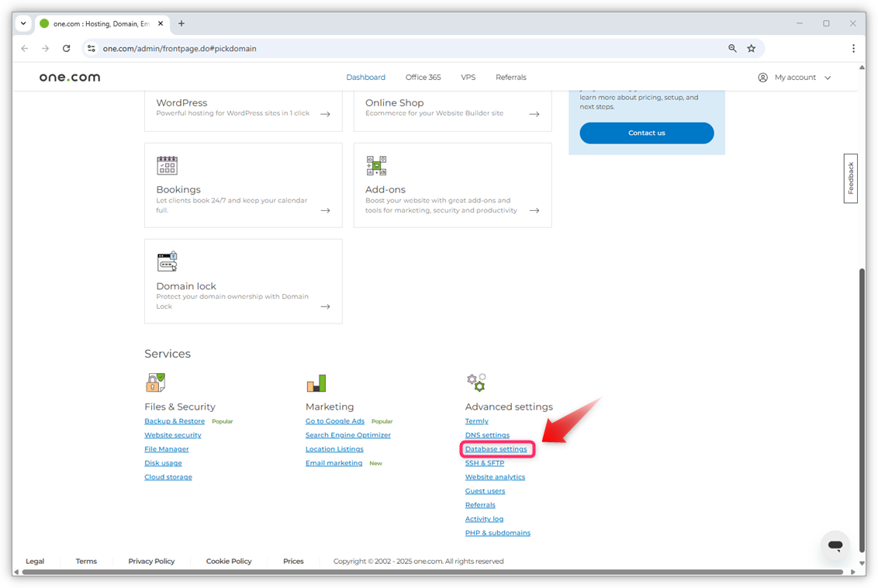Click the one.com logo

pyautogui.click(x=69, y=77)
